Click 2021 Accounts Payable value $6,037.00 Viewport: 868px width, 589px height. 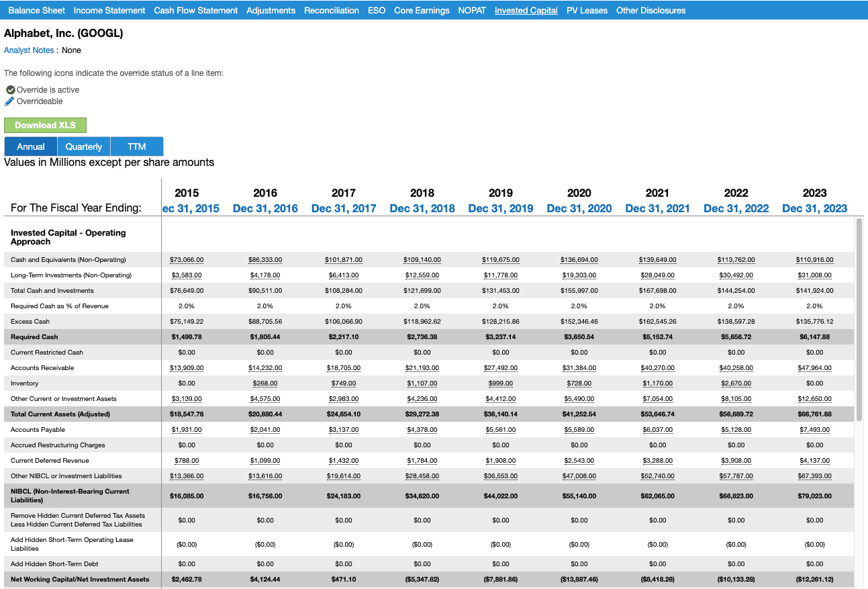click(658, 430)
